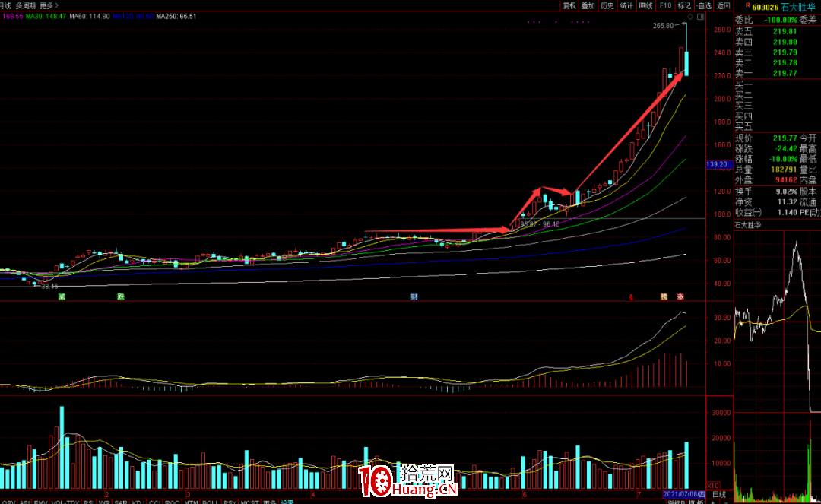821x504 pixels.
Task: Switch indicator to ASI tab
Action: [24, 502]
